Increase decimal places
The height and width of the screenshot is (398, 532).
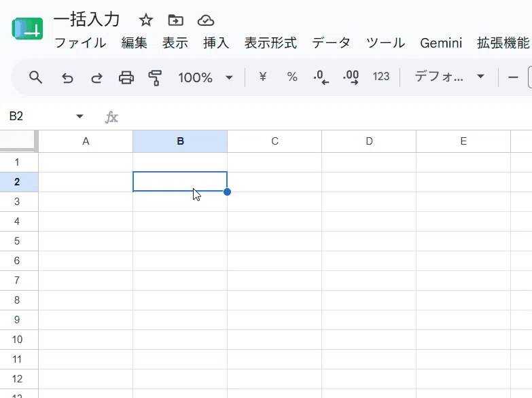[x=351, y=77]
